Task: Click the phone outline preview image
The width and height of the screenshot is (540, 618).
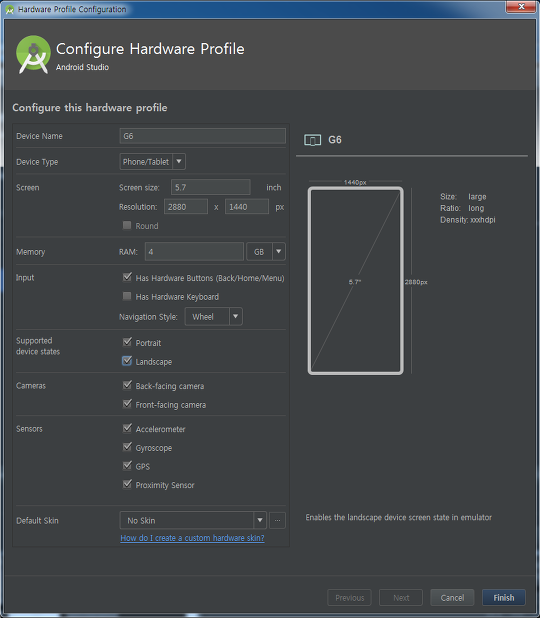Action: pos(356,281)
